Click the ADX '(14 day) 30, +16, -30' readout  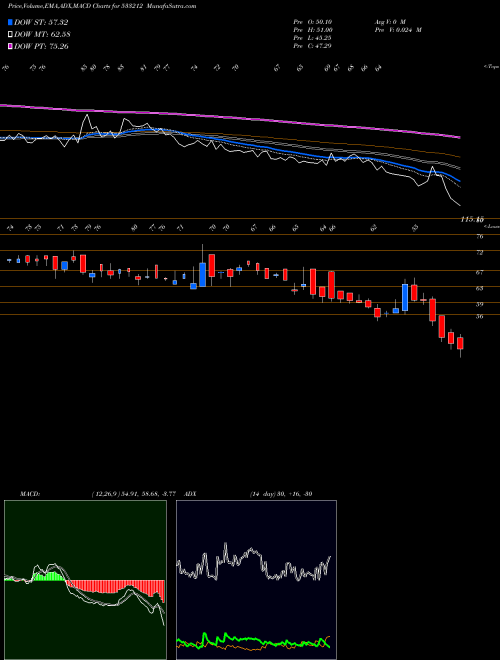point(281,494)
